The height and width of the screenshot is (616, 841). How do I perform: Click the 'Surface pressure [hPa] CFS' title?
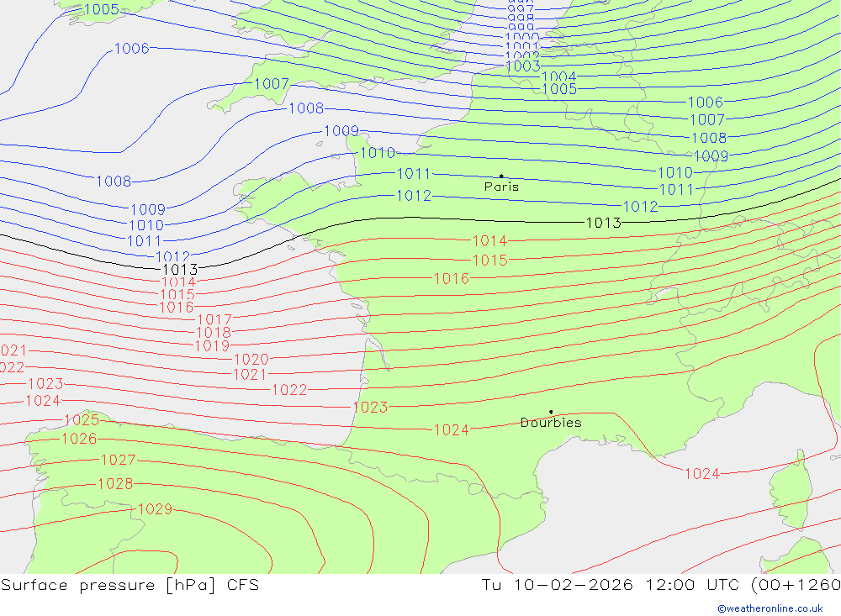click(x=130, y=585)
